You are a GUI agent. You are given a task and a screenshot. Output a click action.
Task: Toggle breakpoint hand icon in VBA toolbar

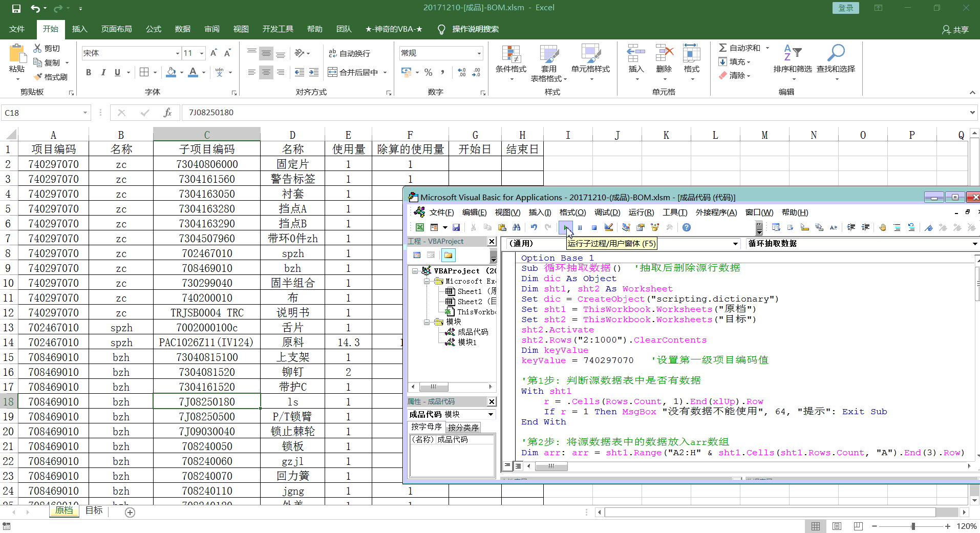pos(883,227)
